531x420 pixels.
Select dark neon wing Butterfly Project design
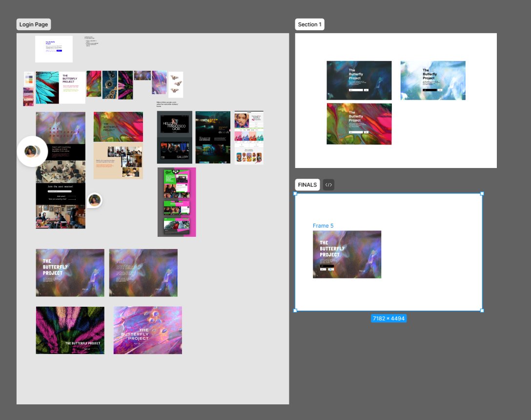70,331
